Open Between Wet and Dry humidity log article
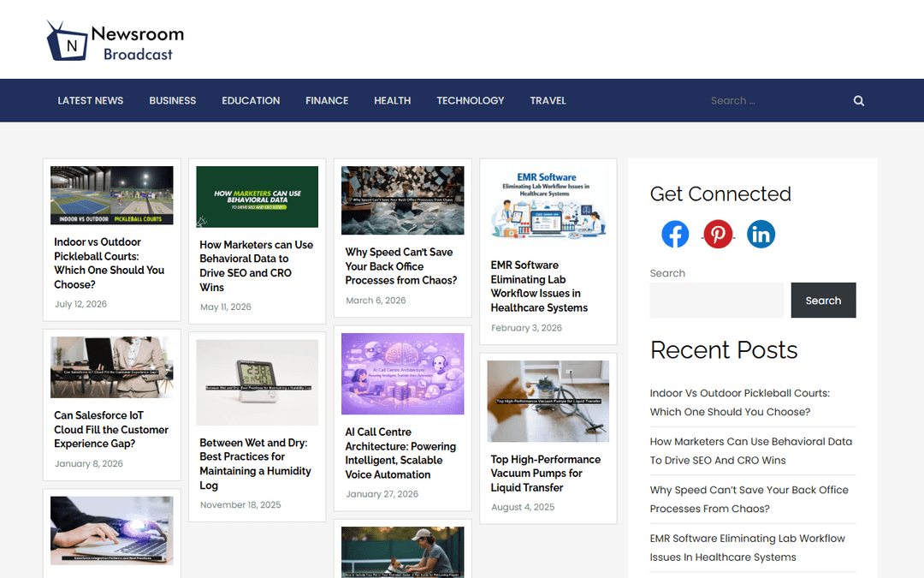924x578 pixels. [x=255, y=463]
